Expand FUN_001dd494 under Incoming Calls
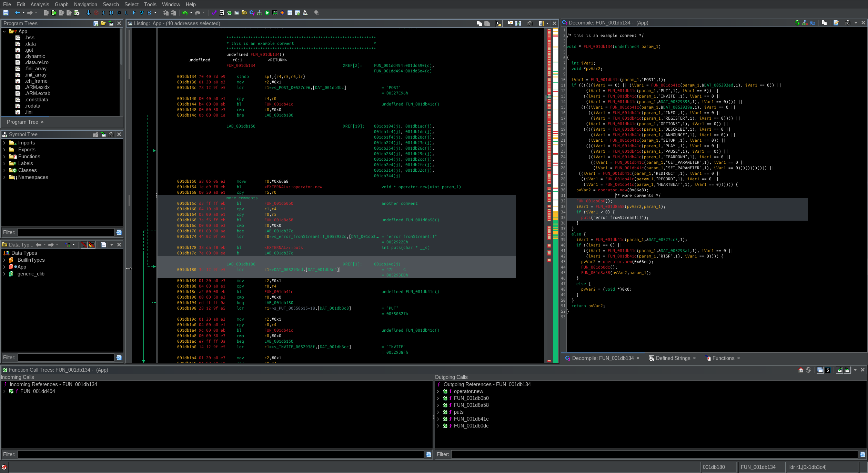The height and width of the screenshot is (473, 868). (4, 391)
